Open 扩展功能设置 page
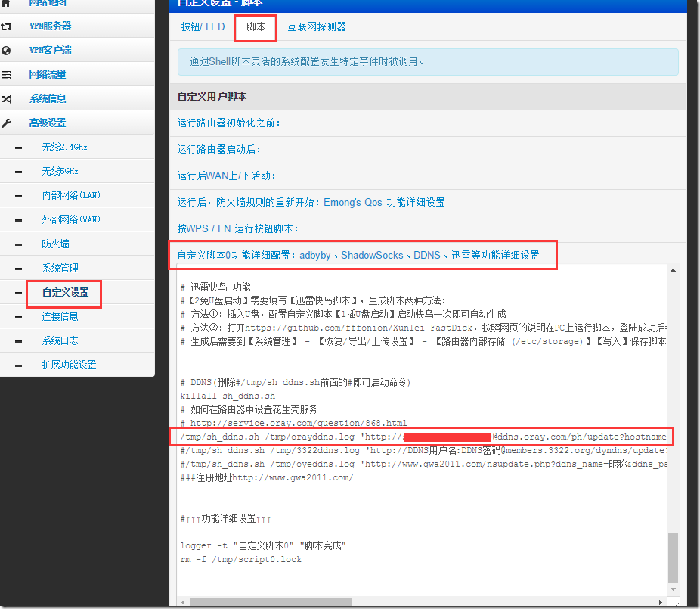This screenshot has width=700, height=609. click(x=69, y=365)
